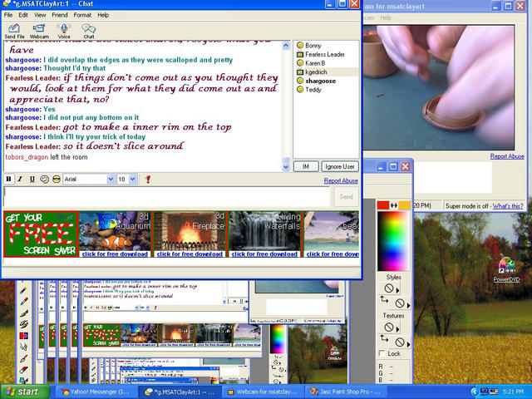The height and width of the screenshot is (399, 532).
Task: Open the PowerDVD desktop shortcut
Action: tap(506, 269)
